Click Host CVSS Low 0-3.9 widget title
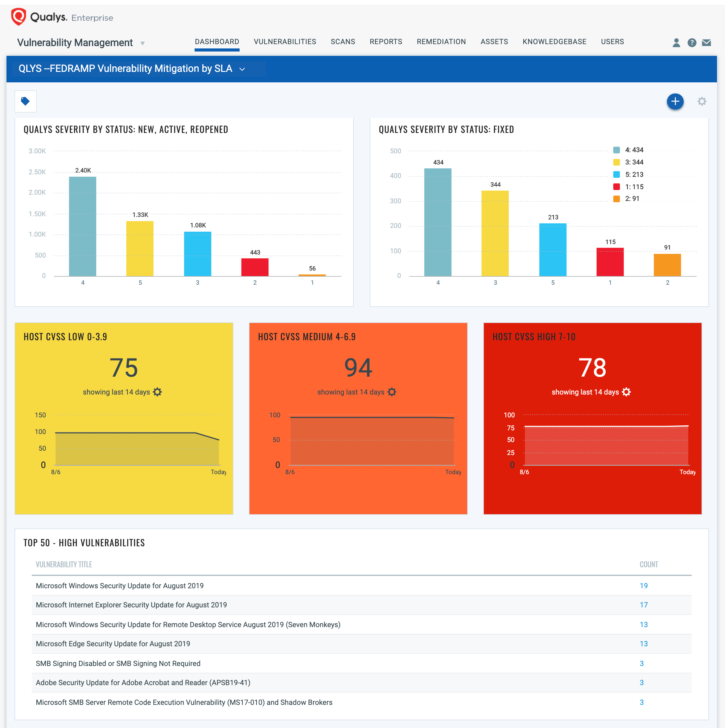 (x=65, y=337)
